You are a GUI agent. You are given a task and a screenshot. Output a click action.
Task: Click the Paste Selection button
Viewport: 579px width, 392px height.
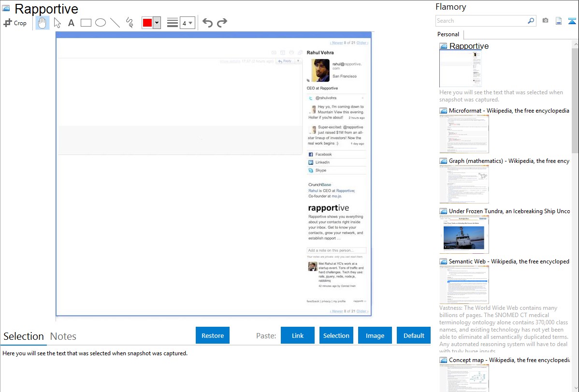pyautogui.click(x=336, y=335)
